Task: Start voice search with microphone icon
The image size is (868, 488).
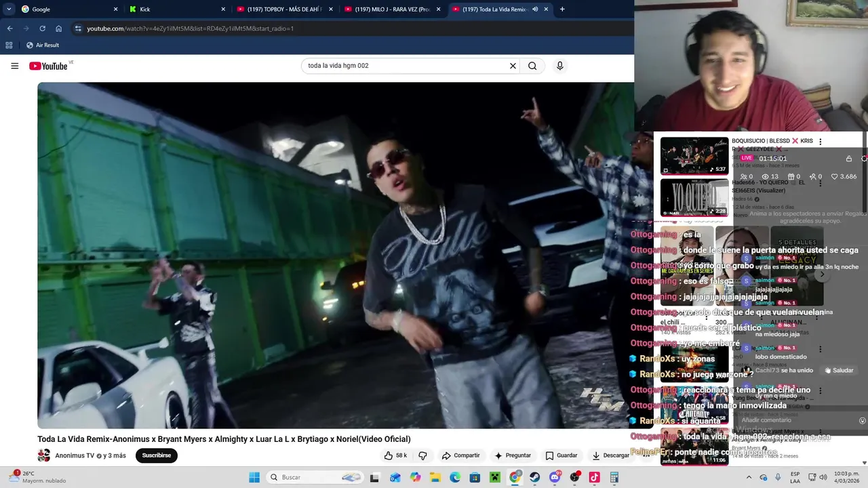Action: tap(559, 66)
